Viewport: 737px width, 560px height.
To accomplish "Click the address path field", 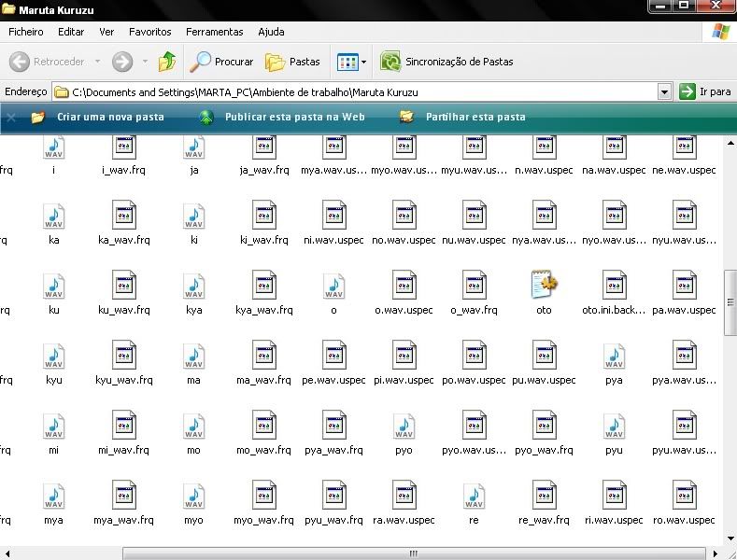I will (x=355, y=92).
